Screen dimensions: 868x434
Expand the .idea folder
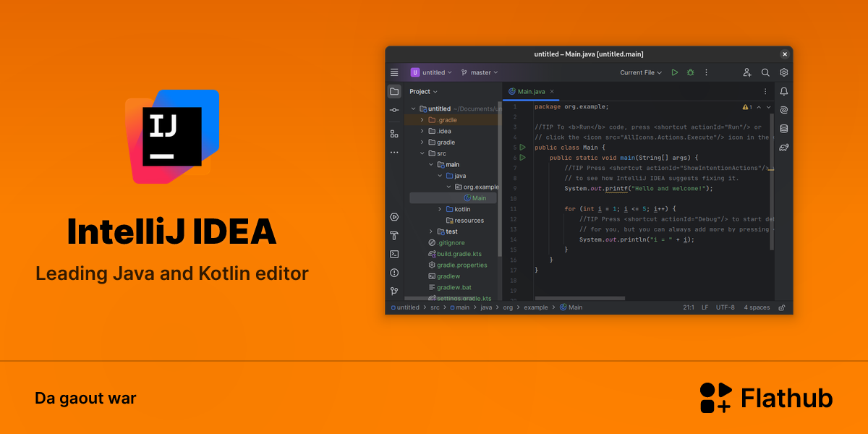coord(422,131)
